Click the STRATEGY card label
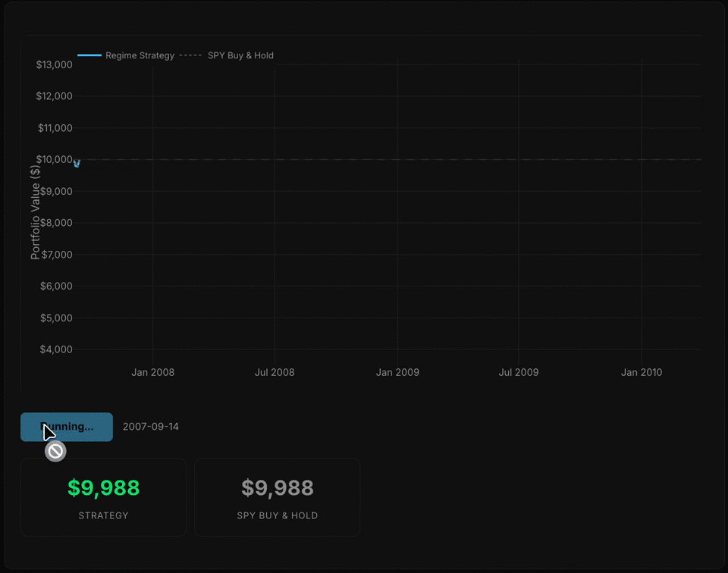The width and height of the screenshot is (728, 573). [x=103, y=515]
